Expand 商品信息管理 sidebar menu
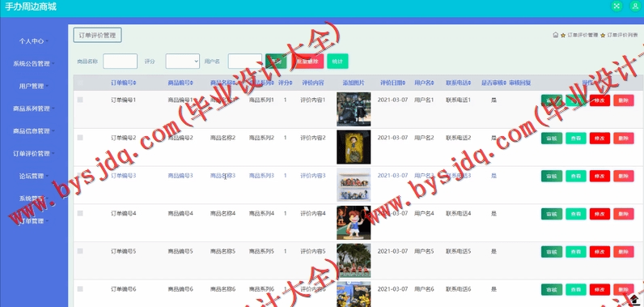644x307 pixels. (34, 131)
